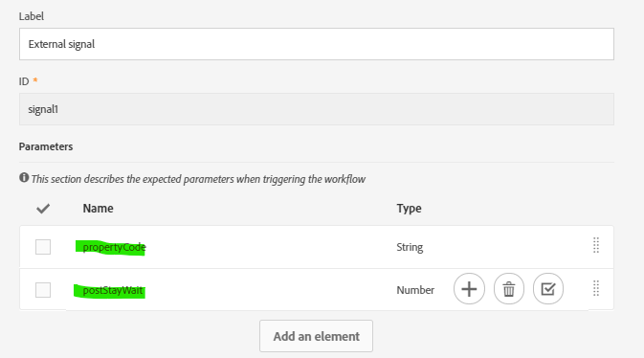Screen dimensions: 644x358
Task: Click the Type column header
Action: click(409, 209)
